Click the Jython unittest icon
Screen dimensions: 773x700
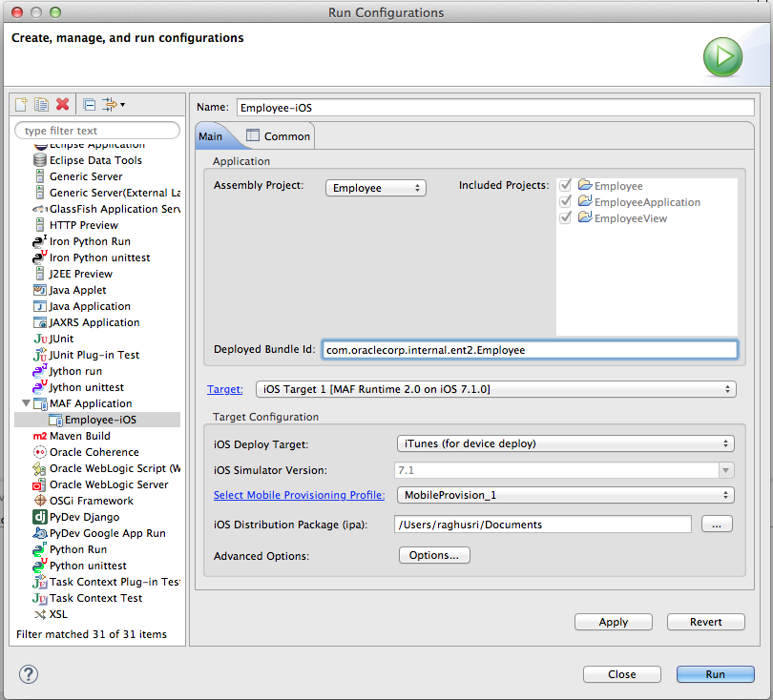pos(39,387)
